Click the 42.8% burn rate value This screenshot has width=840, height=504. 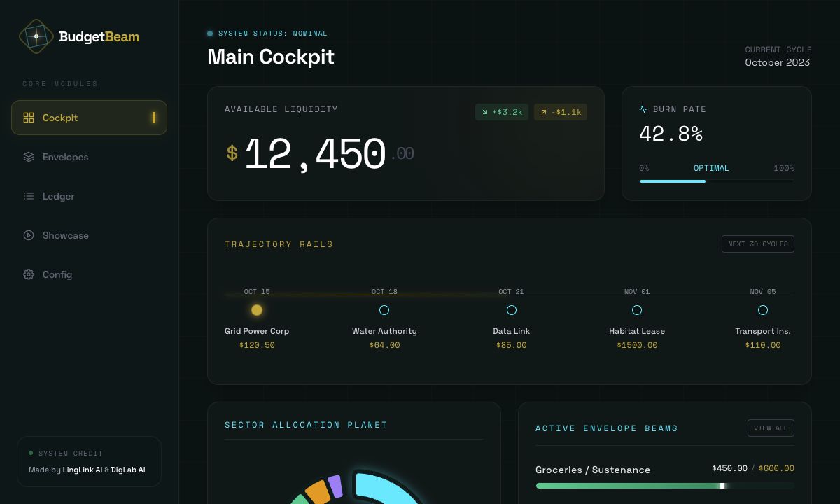click(x=671, y=134)
